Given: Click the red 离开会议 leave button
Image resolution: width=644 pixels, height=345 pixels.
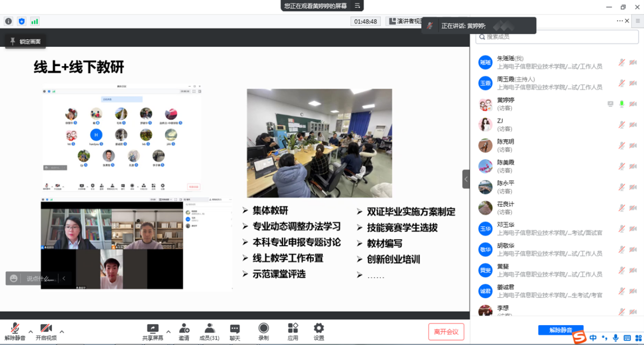Looking at the screenshot, I should point(446,332).
